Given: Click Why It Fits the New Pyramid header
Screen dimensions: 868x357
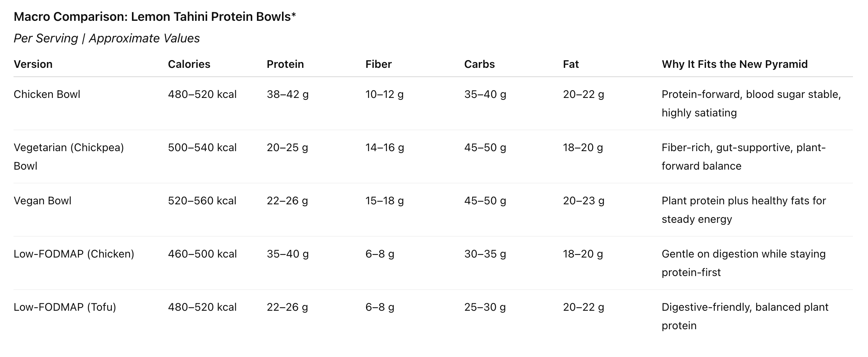Looking at the screenshot, I should coord(734,64).
